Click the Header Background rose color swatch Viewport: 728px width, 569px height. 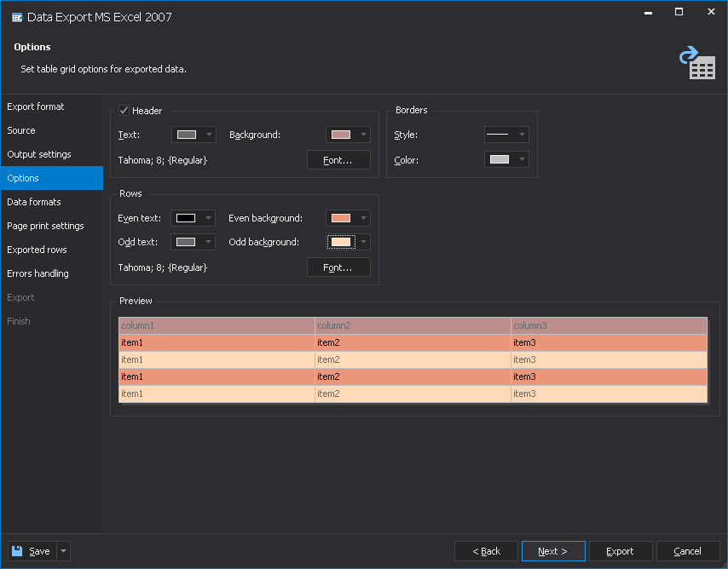(x=341, y=135)
